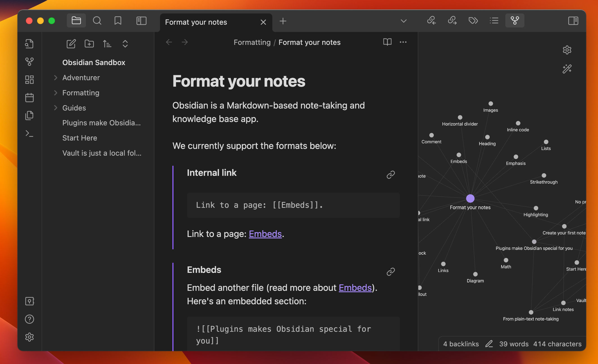This screenshot has width=598, height=364.
Task: Navigate forward with the right arrow
Action: coord(185,42)
